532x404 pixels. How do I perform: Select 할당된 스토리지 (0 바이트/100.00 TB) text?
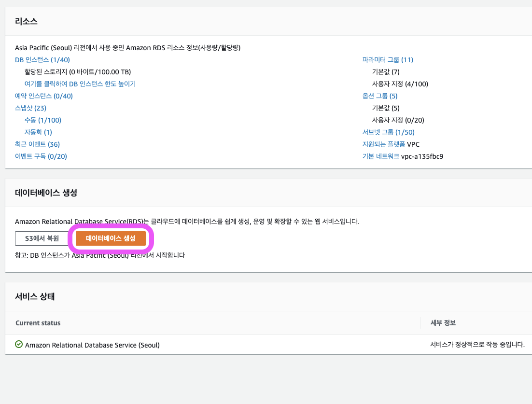coord(78,72)
